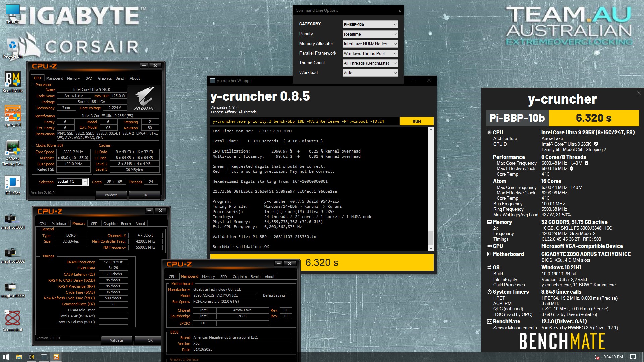Open the Thread Count dropdown
The width and height of the screenshot is (644, 362).
[370, 63]
